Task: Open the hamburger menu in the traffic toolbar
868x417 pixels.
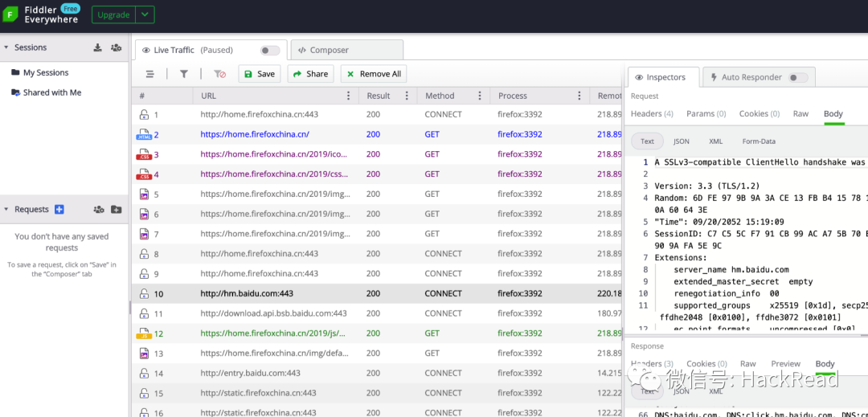Action: 149,74
